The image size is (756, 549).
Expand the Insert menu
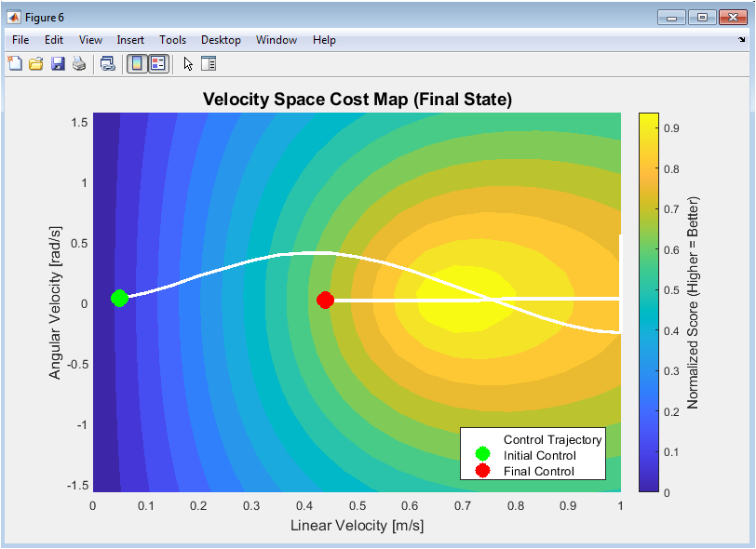[x=130, y=40]
